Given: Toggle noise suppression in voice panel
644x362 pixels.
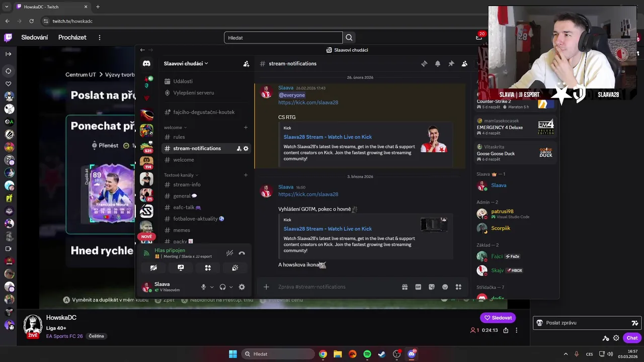Looking at the screenshot, I should (x=229, y=253).
